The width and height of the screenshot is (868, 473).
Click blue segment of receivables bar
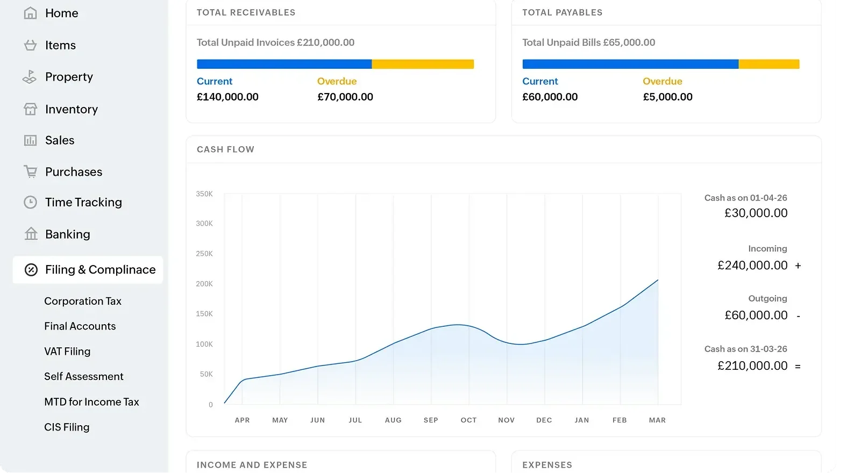pyautogui.click(x=284, y=64)
